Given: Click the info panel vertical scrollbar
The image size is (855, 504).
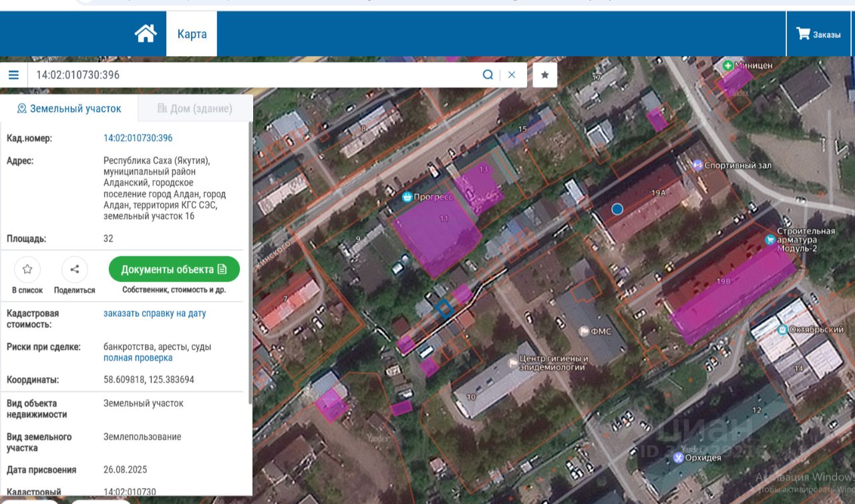Looking at the screenshot, I should point(250,262).
